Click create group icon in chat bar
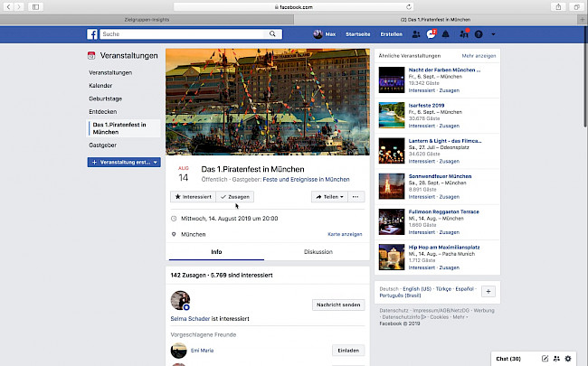588x366 pixels. [556, 359]
